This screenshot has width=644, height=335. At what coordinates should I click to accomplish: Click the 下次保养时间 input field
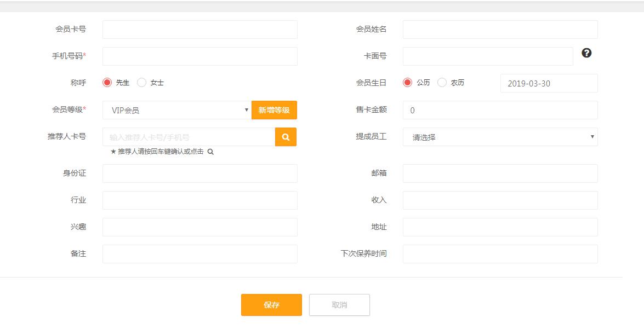pos(500,254)
